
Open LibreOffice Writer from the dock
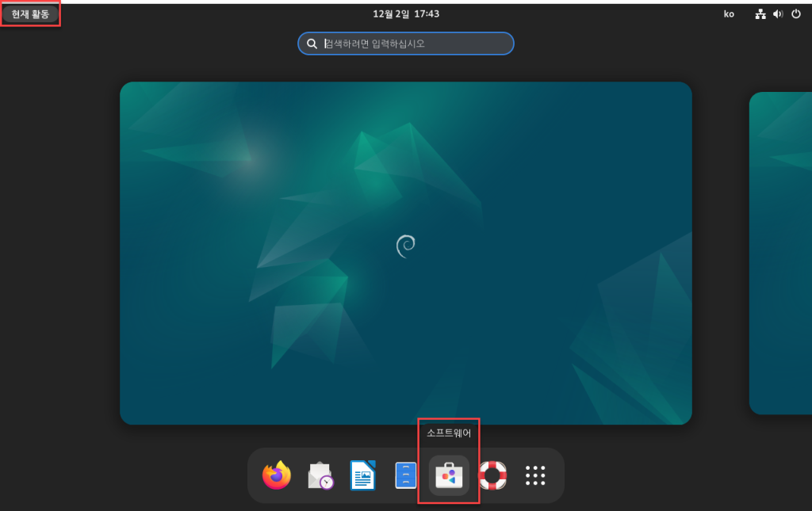pos(362,475)
